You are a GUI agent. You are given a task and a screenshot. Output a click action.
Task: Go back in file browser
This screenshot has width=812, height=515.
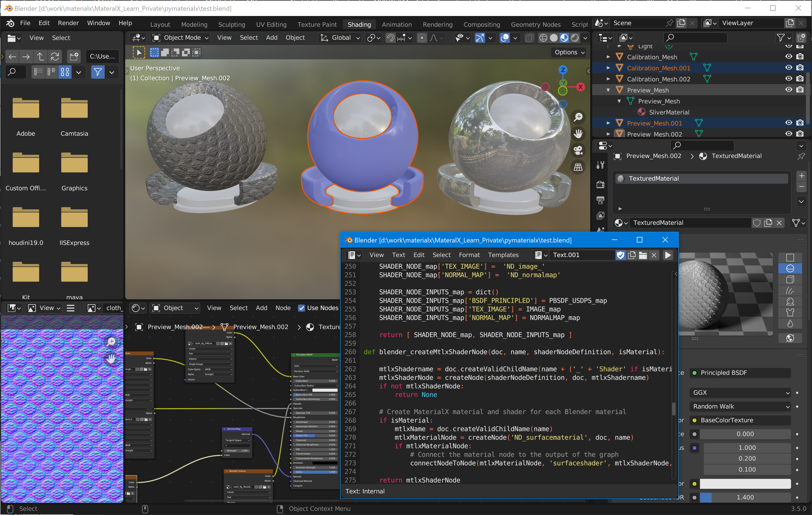pyautogui.click(x=12, y=56)
